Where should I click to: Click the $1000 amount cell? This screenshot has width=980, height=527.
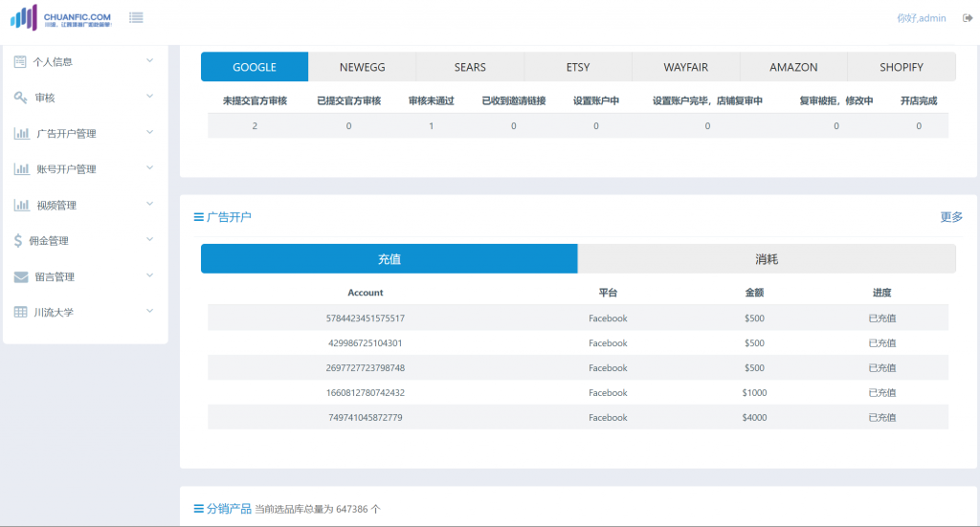[754, 393]
